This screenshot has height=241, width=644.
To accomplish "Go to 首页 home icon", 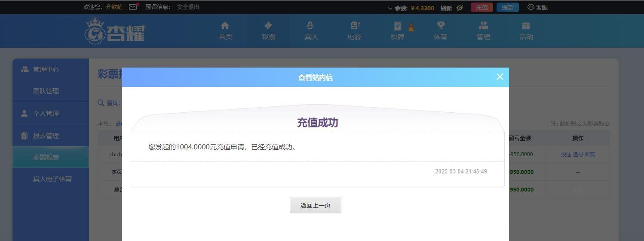I will (225, 31).
